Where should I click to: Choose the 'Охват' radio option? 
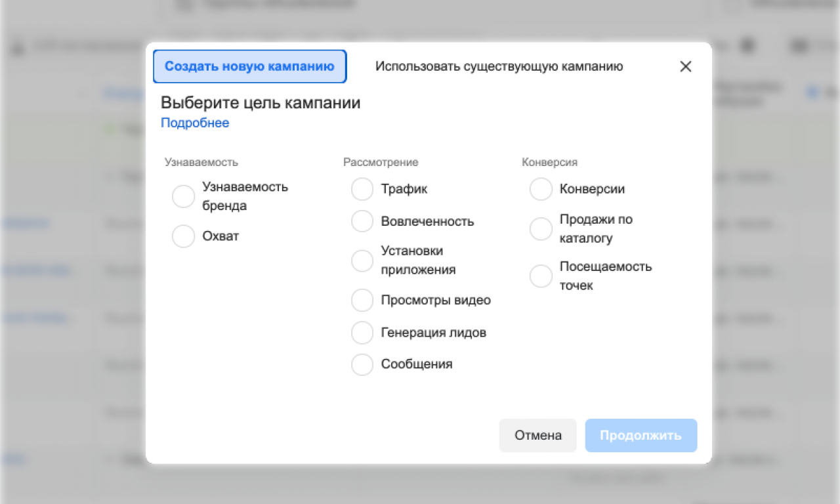click(x=184, y=236)
